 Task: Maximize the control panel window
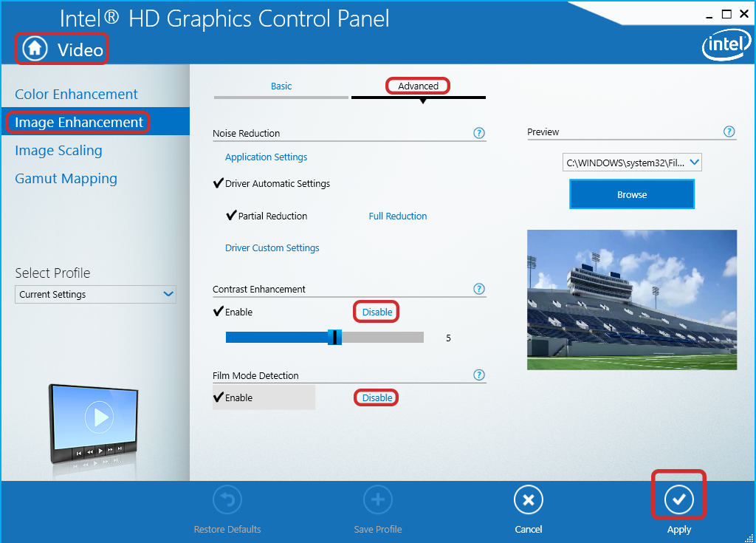point(726,14)
